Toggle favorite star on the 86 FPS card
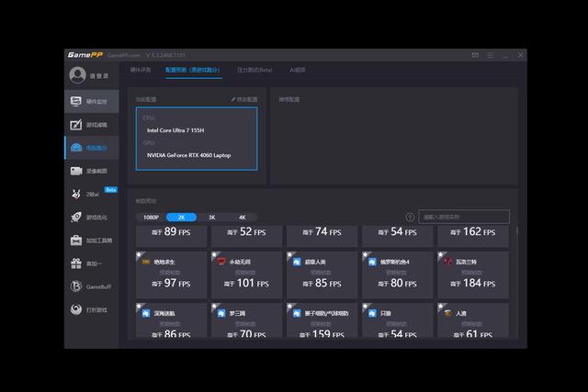 139,307
